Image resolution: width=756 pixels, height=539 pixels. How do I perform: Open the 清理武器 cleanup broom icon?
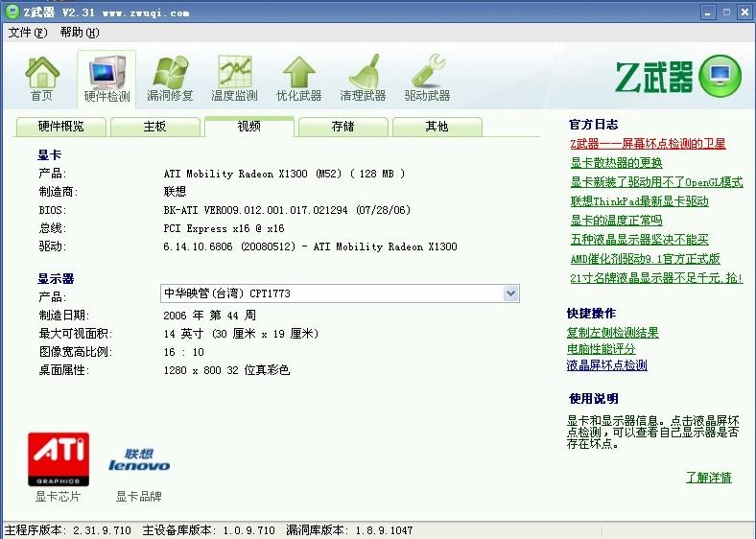tap(363, 79)
